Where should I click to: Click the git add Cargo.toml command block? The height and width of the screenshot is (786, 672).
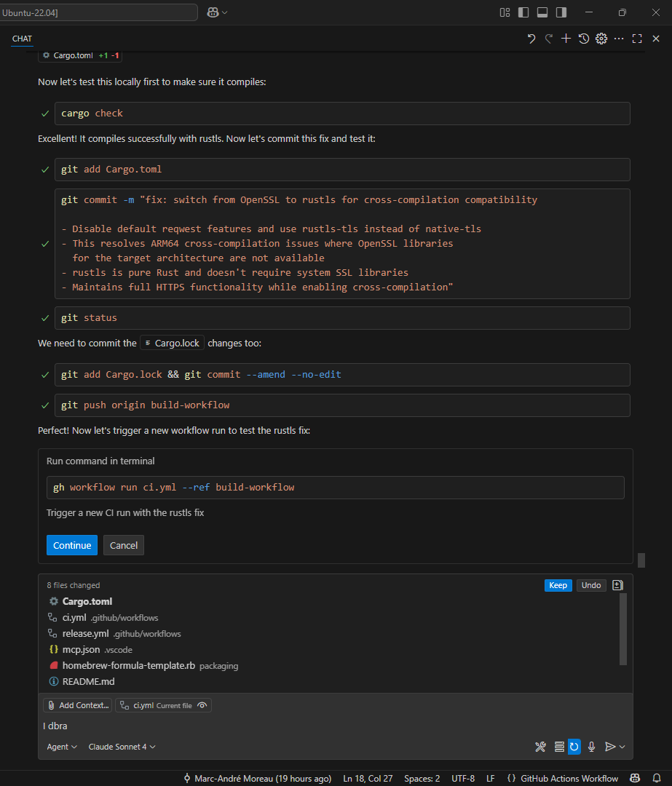[342, 170]
